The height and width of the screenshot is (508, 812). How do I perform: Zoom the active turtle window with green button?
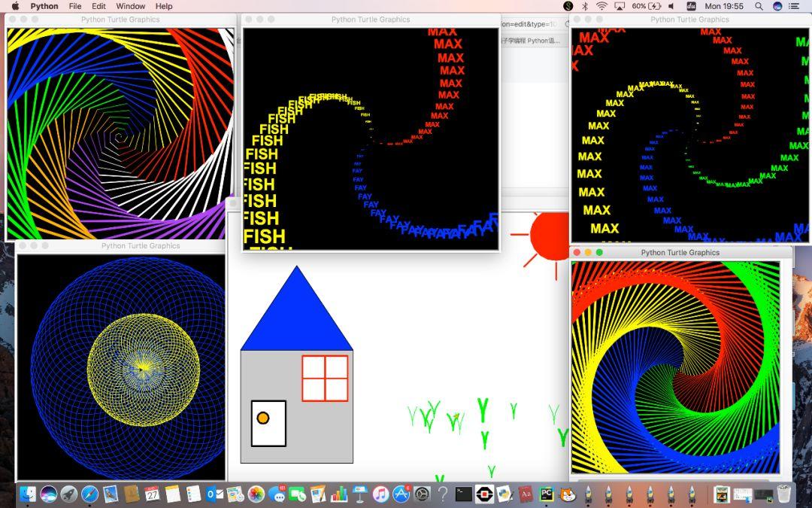point(600,252)
